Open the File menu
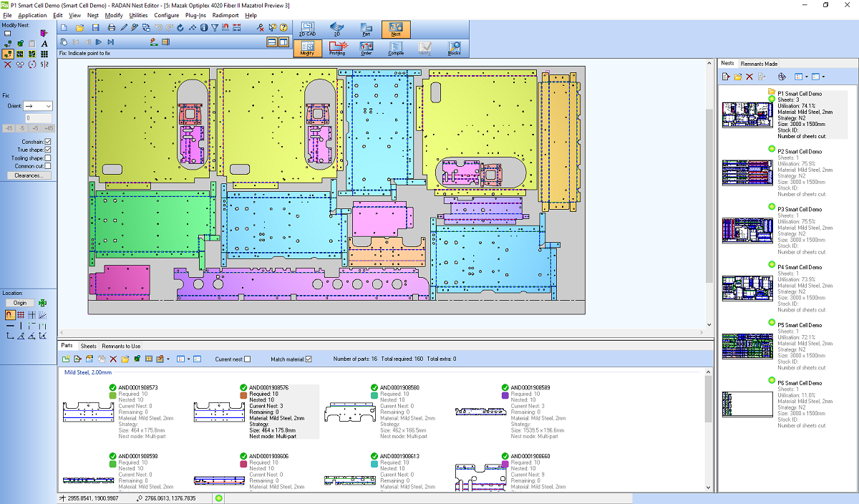This screenshot has width=859, height=504. 7,15
